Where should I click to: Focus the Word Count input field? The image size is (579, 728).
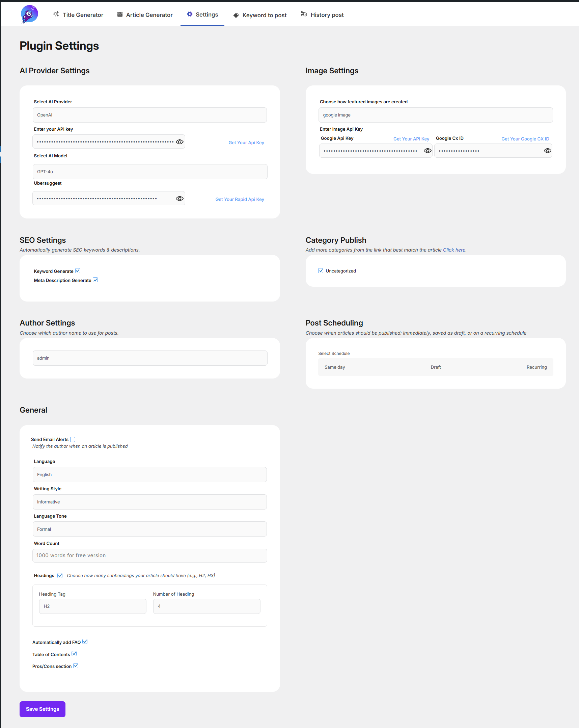click(149, 555)
